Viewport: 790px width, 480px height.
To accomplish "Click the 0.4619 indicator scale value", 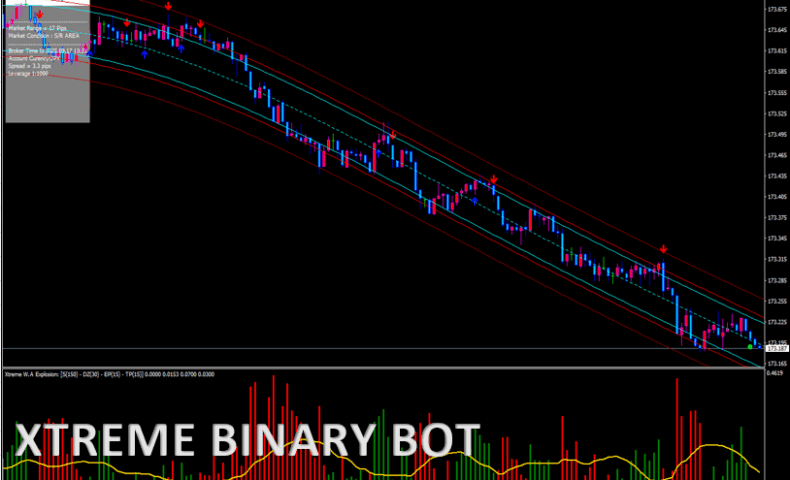I will coord(775,373).
